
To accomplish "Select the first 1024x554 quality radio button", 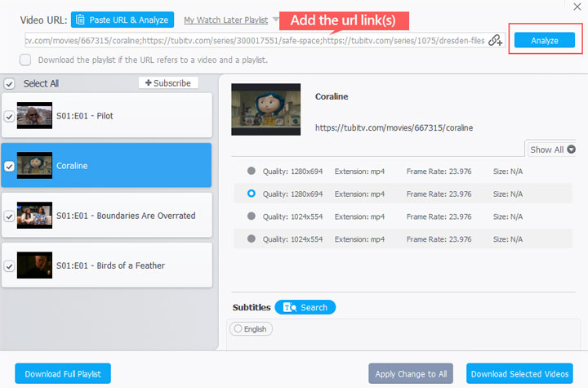I will pos(252,216).
